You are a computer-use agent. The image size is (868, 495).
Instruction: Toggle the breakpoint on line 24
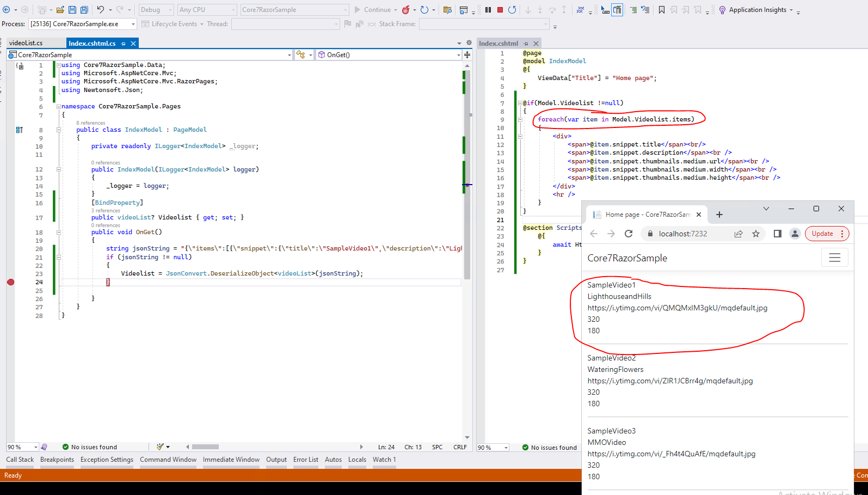(10, 282)
